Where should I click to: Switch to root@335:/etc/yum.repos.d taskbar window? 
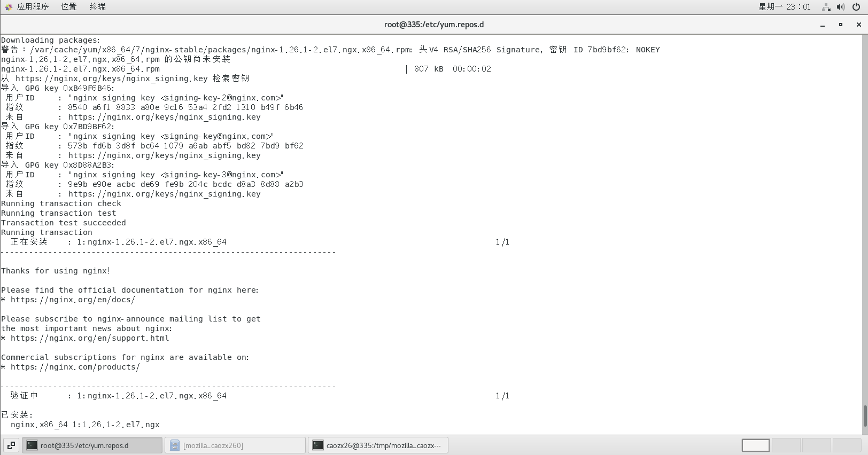tap(92, 445)
